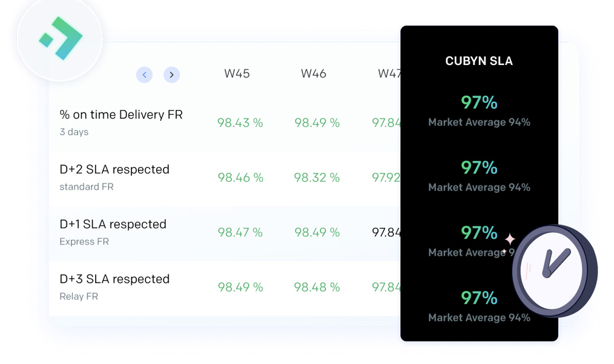
Task: Advance to next weeks with right chevron
Action: click(171, 75)
